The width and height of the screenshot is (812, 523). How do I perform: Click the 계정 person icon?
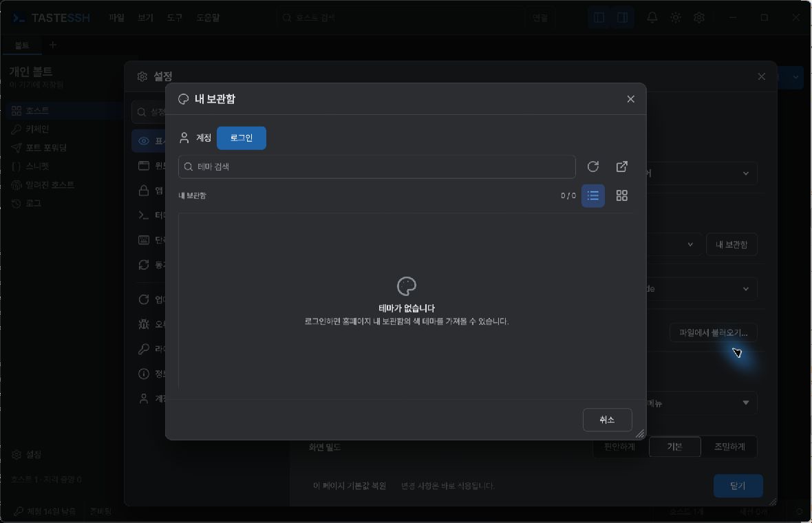(184, 138)
